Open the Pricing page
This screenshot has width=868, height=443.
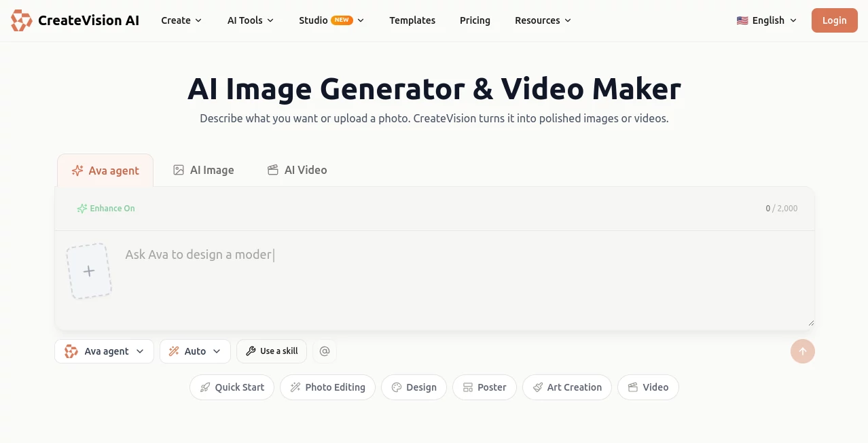(475, 20)
